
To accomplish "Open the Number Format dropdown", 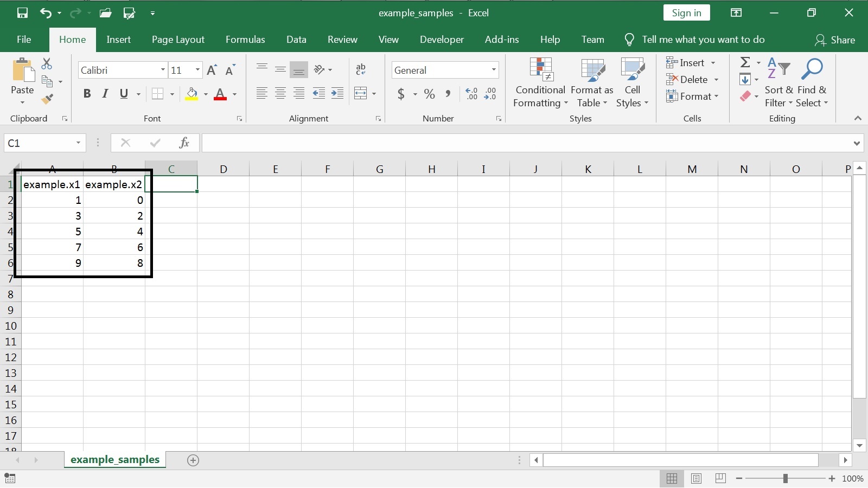I will [493, 70].
